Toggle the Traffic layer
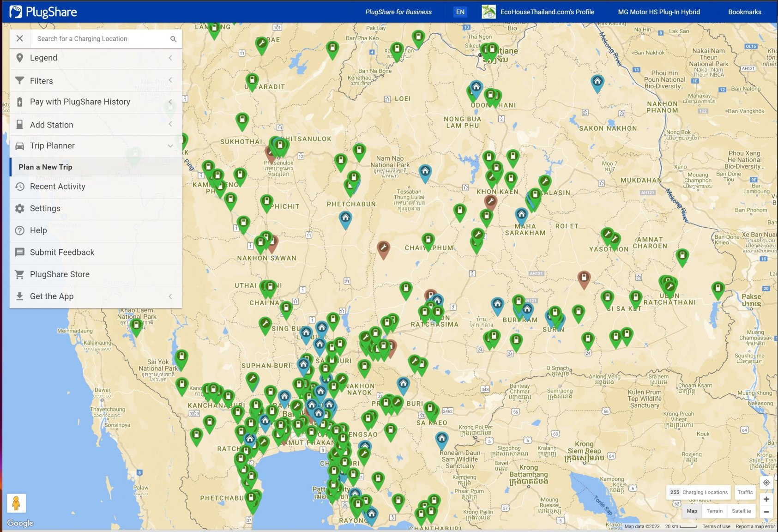The width and height of the screenshot is (778, 532). (x=745, y=492)
